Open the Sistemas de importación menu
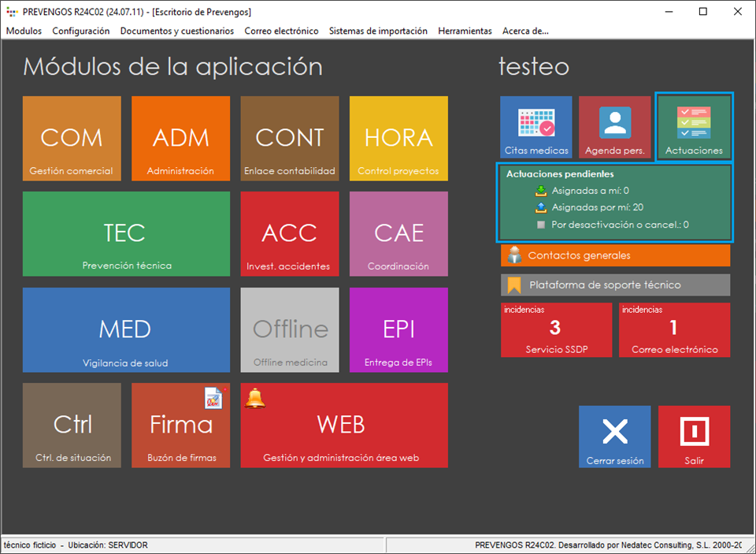The image size is (756, 554). (x=378, y=31)
